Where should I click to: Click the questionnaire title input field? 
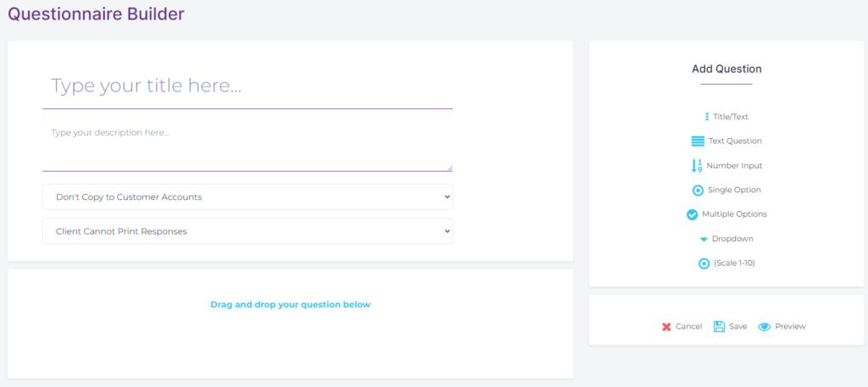[x=248, y=86]
